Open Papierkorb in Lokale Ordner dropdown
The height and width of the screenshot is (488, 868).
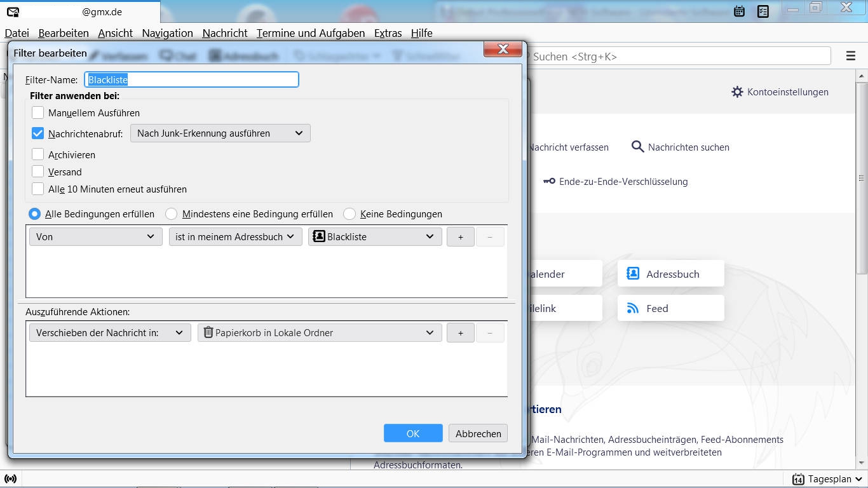click(320, 332)
